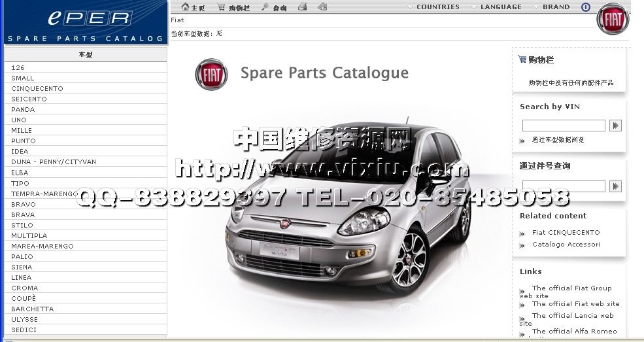Screen dimensions: 644x342
Task: Pick BARCHETTA in the model list
Action: (x=33, y=309)
